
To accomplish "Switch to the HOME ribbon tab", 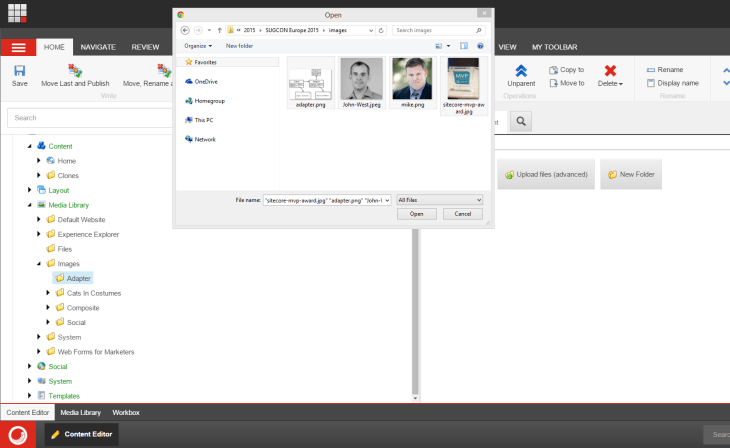I will (x=54, y=47).
